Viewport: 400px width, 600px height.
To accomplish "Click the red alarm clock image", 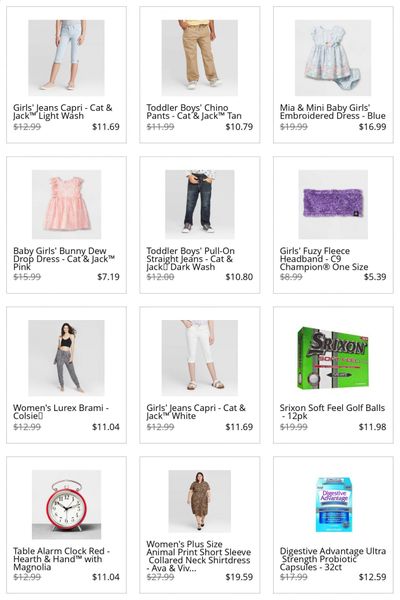I will click(x=66, y=504).
